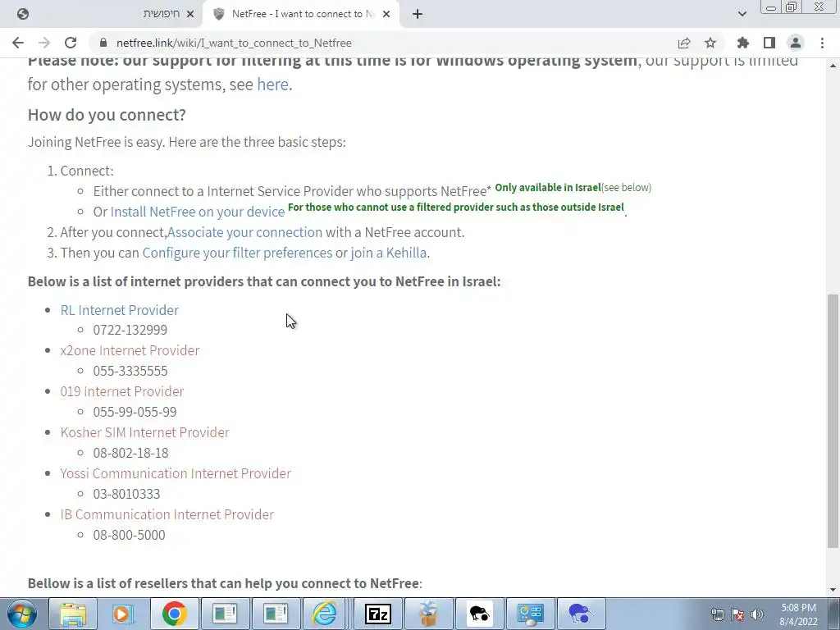This screenshot has width=840, height=630.
Task: Expand the tab search chevron
Action: coord(742,14)
